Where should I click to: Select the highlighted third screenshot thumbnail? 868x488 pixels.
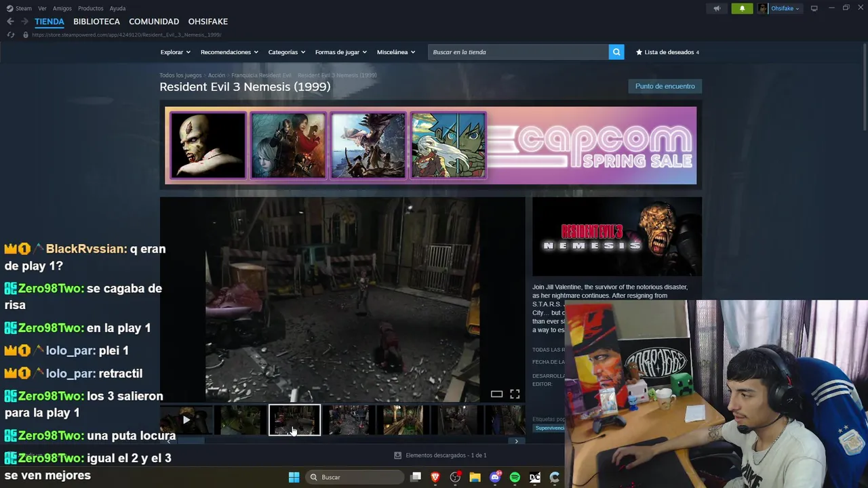pyautogui.click(x=294, y=420)
